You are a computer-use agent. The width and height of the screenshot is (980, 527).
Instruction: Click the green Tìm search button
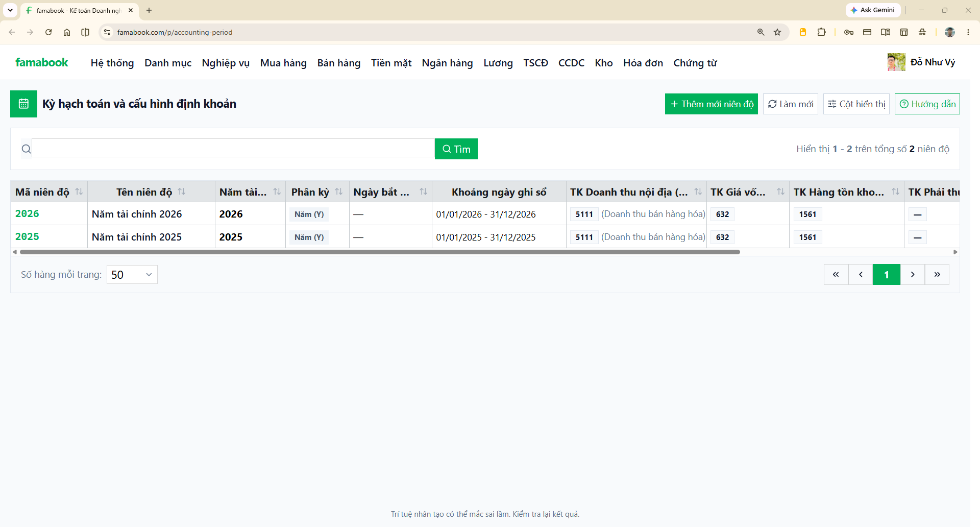456,149
